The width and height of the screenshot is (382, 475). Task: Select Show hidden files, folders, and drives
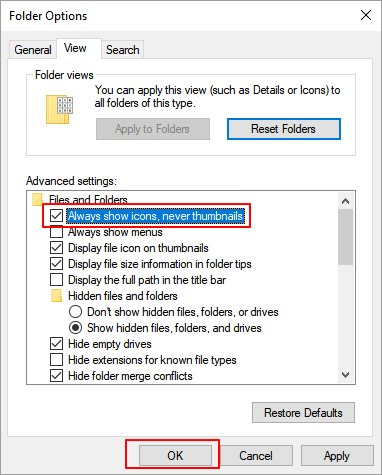pos(75,328)
